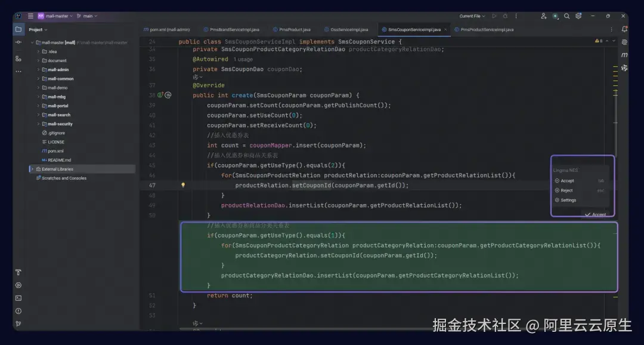Click the 1 usage hint
This screenshot has width=644, height=345.
pyautogui.click(x=243, y=59)
